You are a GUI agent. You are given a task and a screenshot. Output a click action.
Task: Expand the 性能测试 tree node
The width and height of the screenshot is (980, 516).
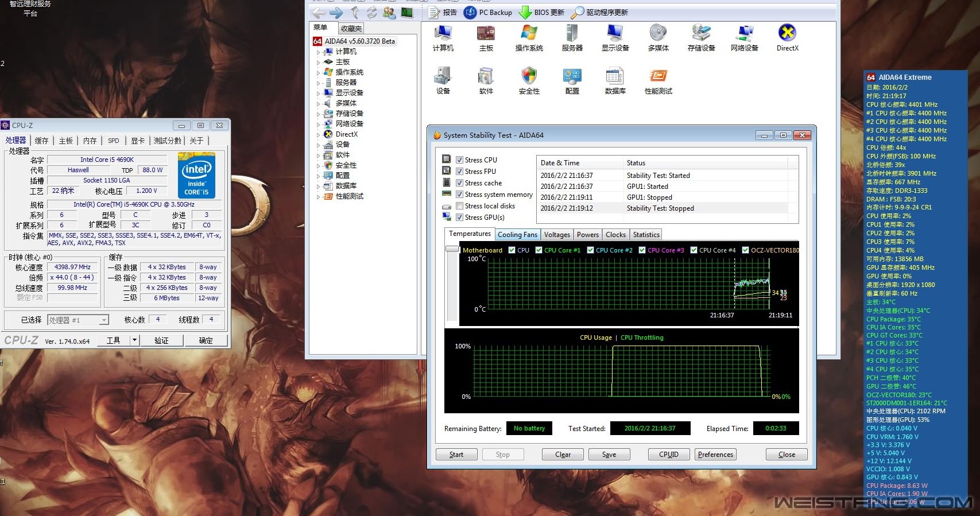319,197
